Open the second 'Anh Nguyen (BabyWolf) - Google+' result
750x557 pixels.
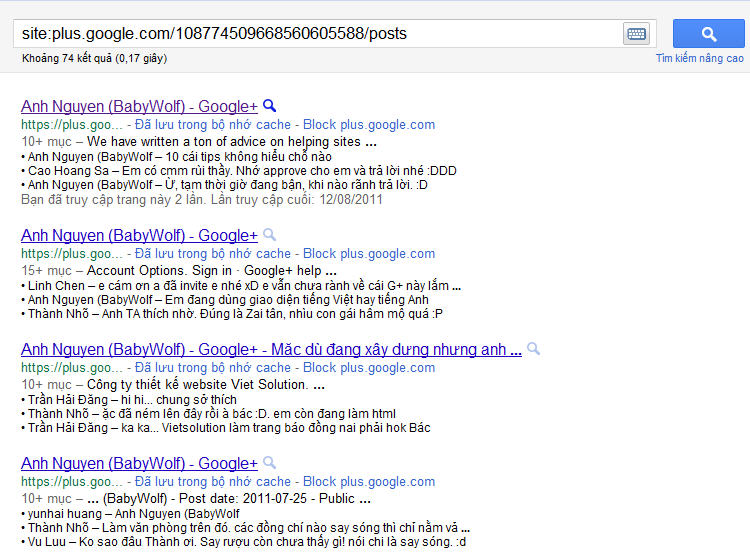point(139,235)
